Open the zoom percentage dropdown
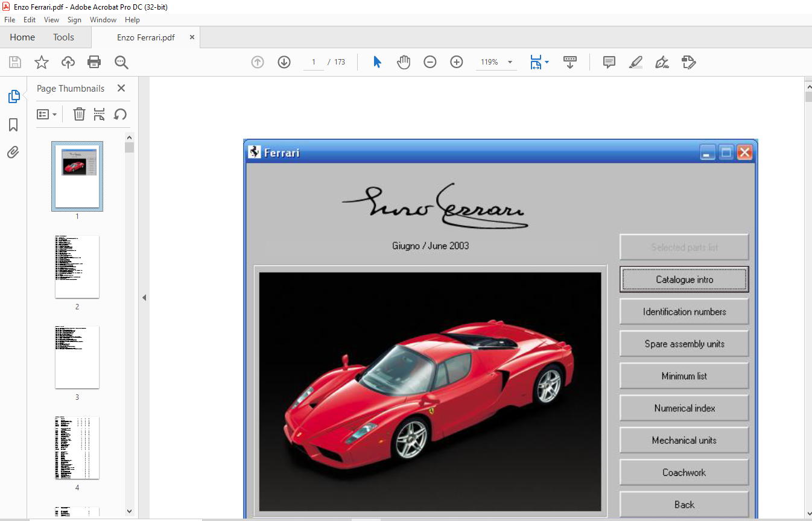 (510, 62)
